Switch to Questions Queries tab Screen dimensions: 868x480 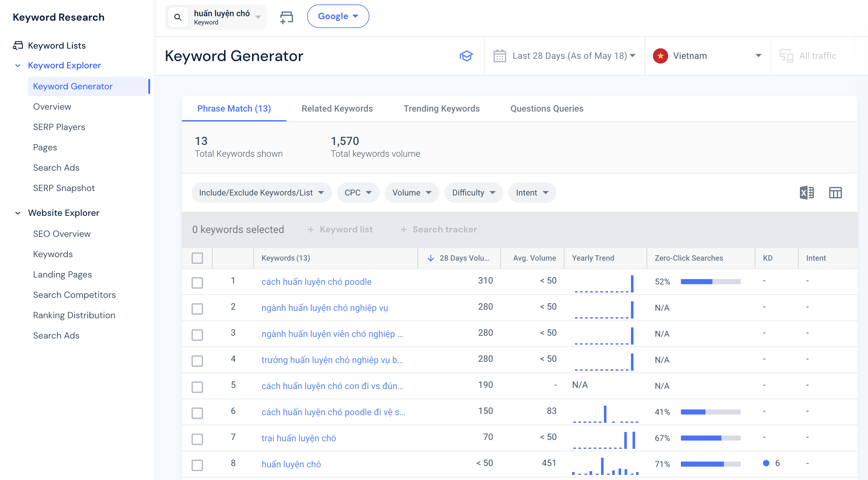[x=547, y=108]
